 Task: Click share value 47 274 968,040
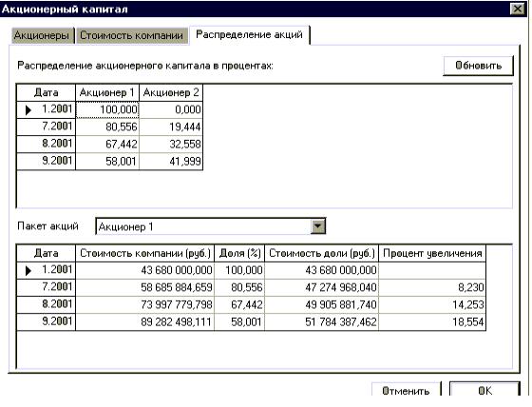coord(322,288)
